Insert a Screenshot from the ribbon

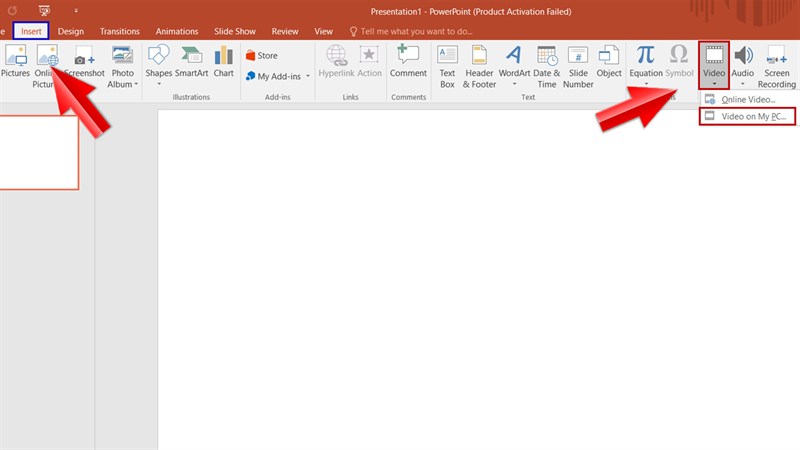coord(85,61)
